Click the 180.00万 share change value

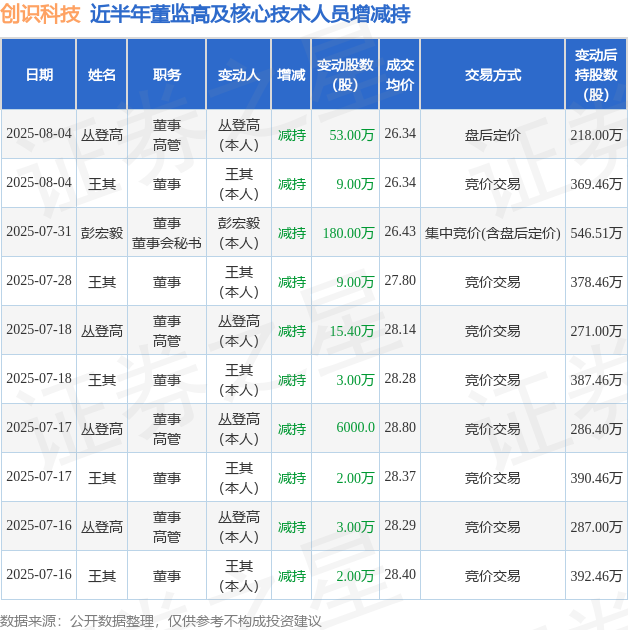click(x=348, y=233)
